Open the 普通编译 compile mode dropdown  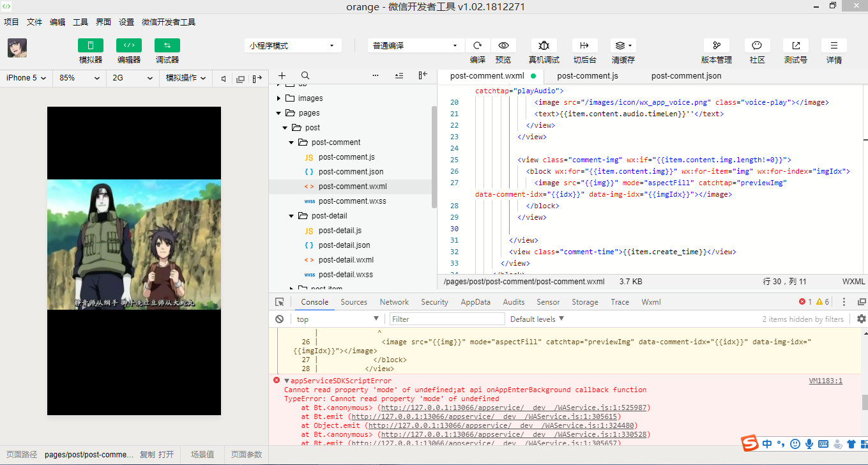pyautogui.click(x=416, y=45)
